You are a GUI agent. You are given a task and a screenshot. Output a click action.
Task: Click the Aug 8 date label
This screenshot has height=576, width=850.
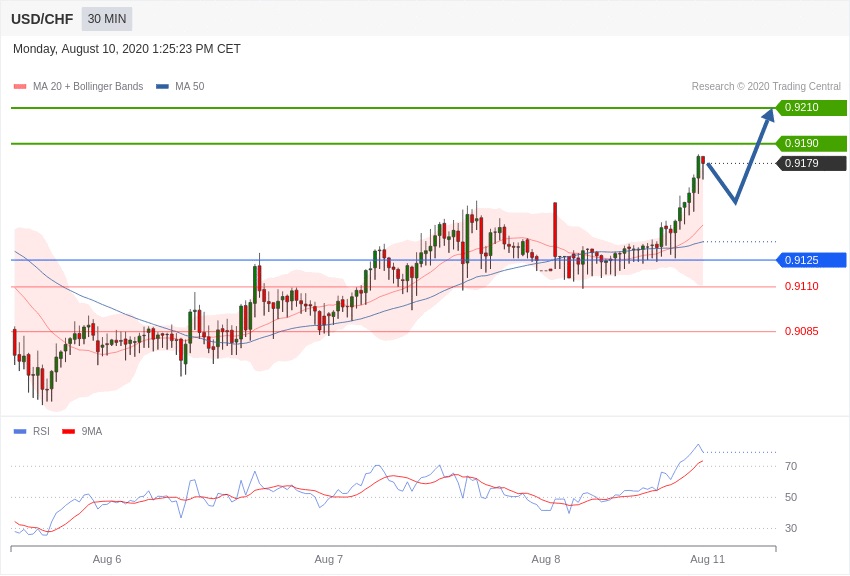pyautogui.click(x=546, y=559)
